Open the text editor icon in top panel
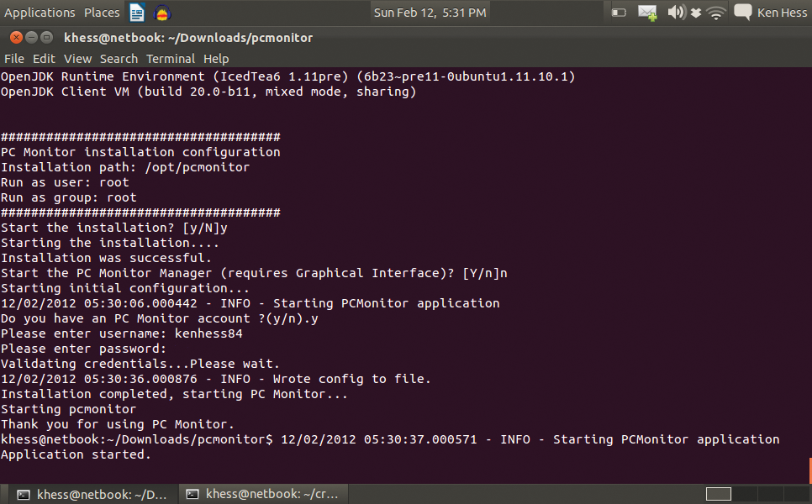Image resolution: width=812 pixels, height=504 pixels. (x=136, y=12)
